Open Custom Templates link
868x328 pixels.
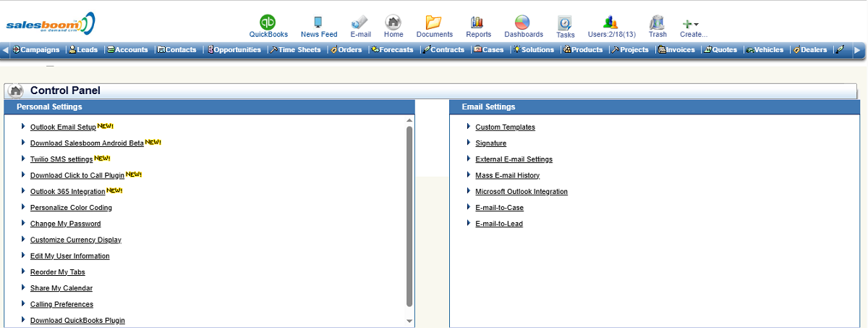[506, 127]
